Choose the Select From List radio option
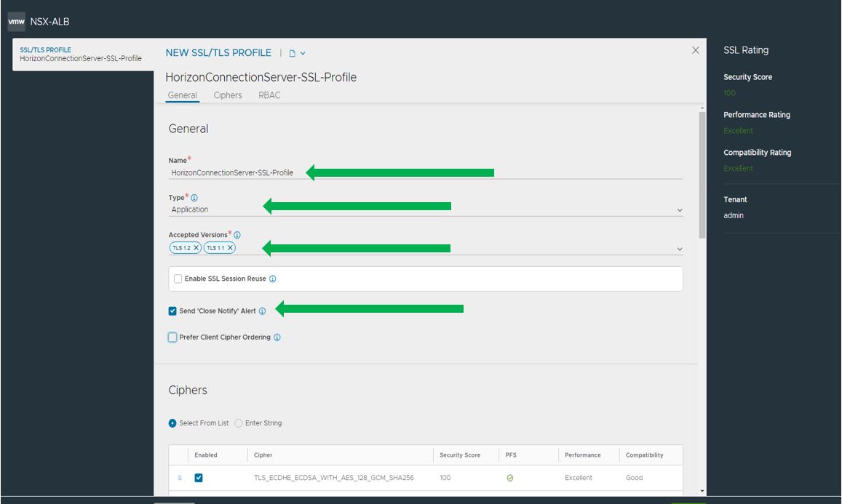 click(172, 423)
